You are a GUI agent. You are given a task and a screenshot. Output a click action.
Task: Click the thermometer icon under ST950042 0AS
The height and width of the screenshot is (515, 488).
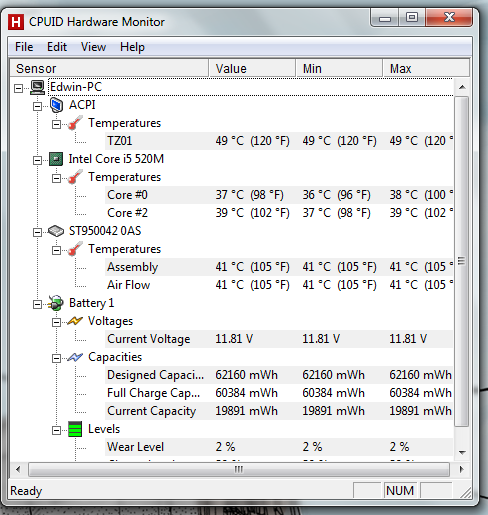75,249
